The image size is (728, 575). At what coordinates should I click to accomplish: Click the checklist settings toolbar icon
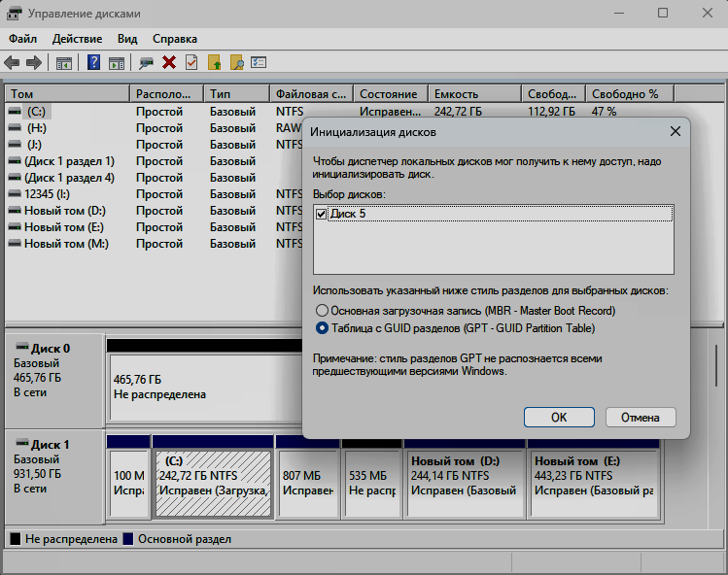[259, 62]
